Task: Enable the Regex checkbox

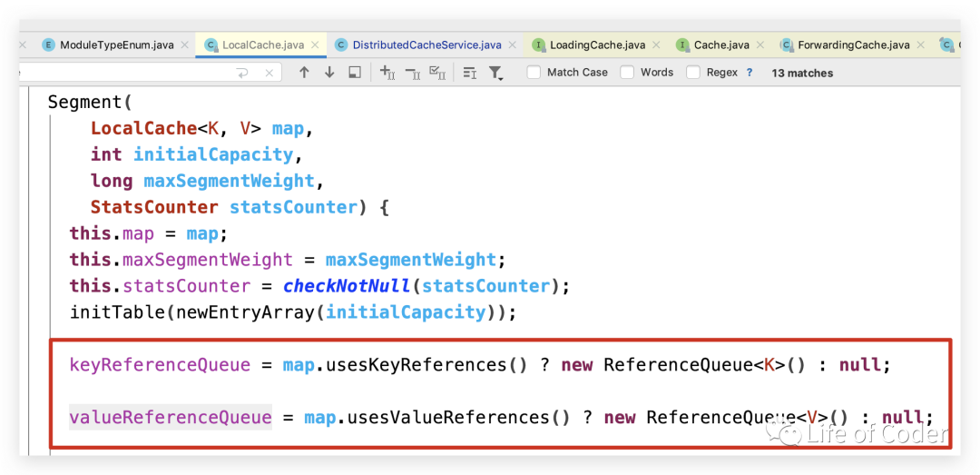Action: click(693, 73)
